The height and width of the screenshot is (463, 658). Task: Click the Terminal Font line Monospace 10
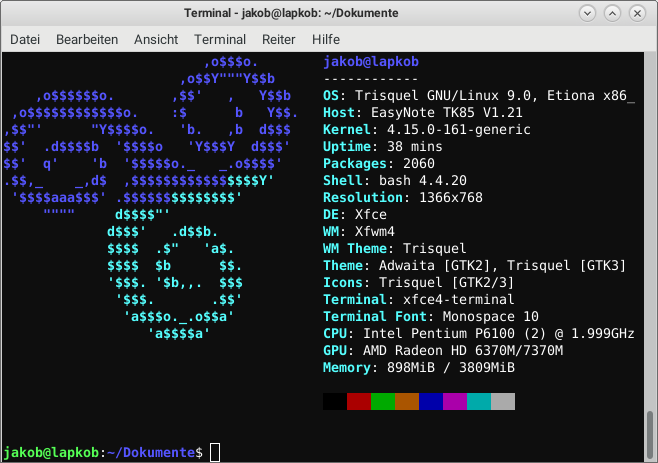click(431, 317)
